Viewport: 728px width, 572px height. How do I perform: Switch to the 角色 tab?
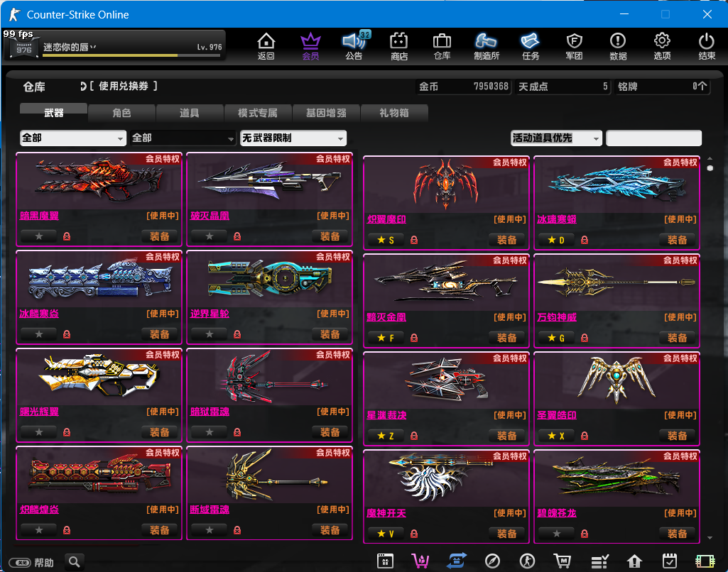(121, 113)
